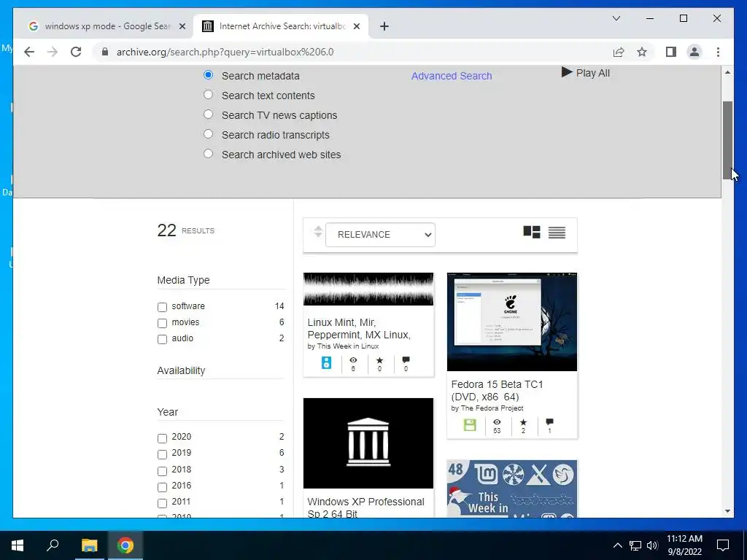Click scrollbar up arrow

click(x=727, y=72)
